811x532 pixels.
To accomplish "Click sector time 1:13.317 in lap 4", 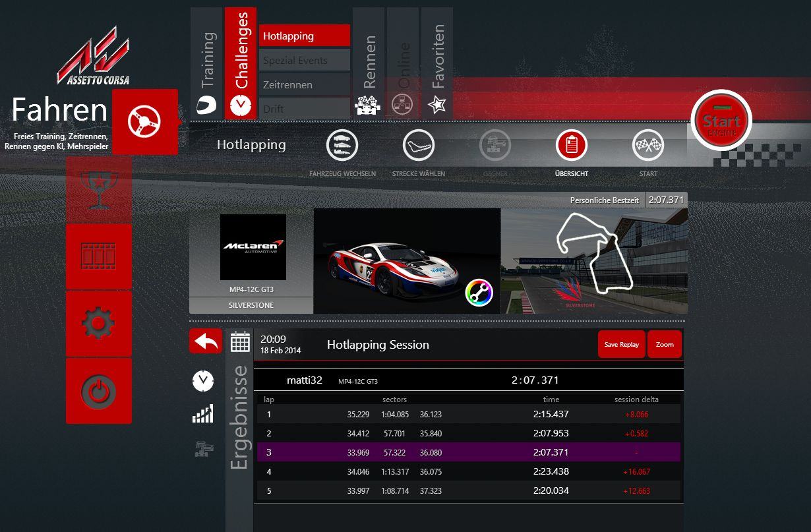I will point(395,472).
